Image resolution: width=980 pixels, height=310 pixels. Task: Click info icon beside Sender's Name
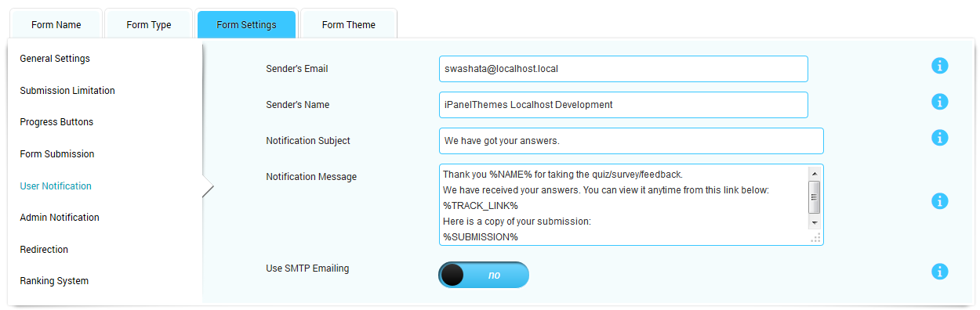click(939, 102)
